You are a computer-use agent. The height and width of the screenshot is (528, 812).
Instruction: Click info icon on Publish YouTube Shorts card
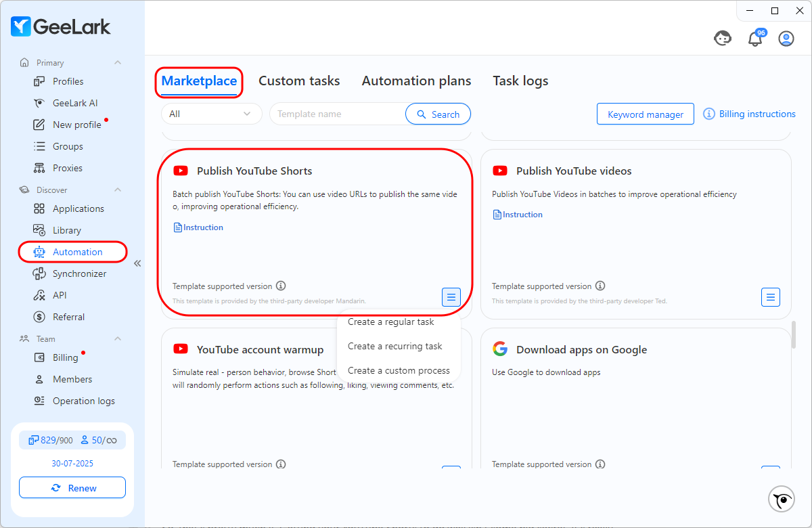tap(281, 286)
